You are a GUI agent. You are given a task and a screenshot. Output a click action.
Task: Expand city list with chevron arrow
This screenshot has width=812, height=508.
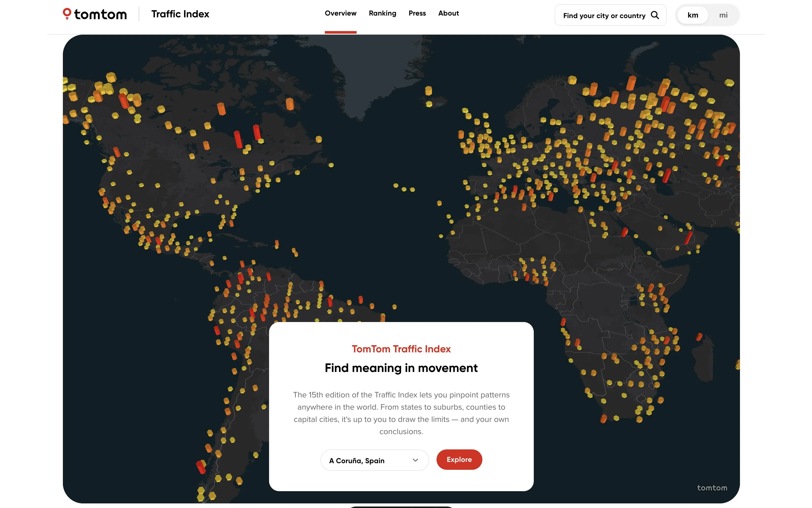coord(415,460)
